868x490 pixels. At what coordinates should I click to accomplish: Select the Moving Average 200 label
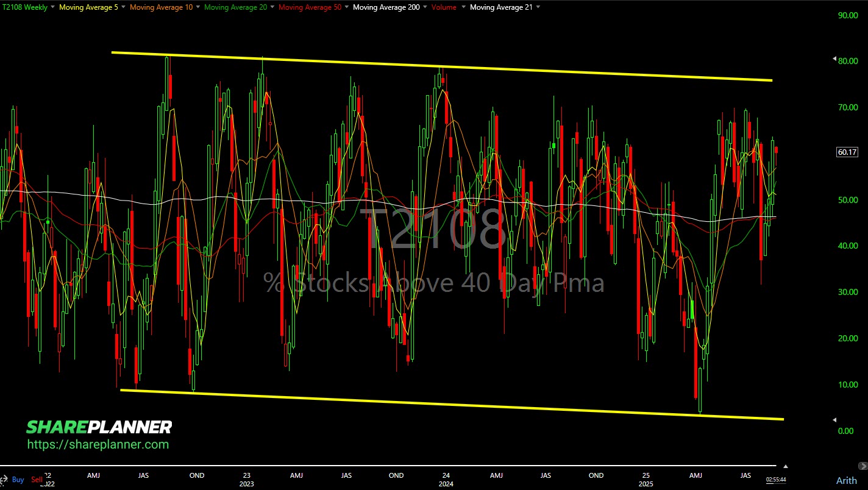tap(386, 7)
